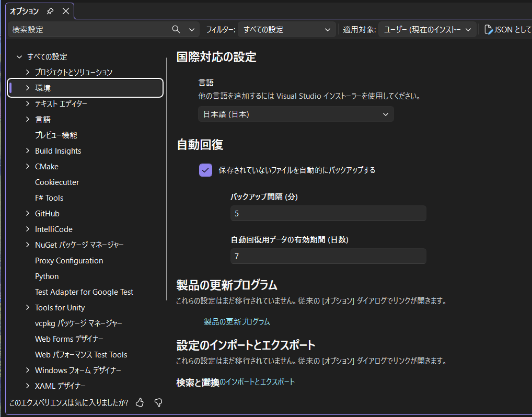Viewport: 532px width, 417px height.
Task: Expand the CMake node
Action: click(x=28, y=166)
